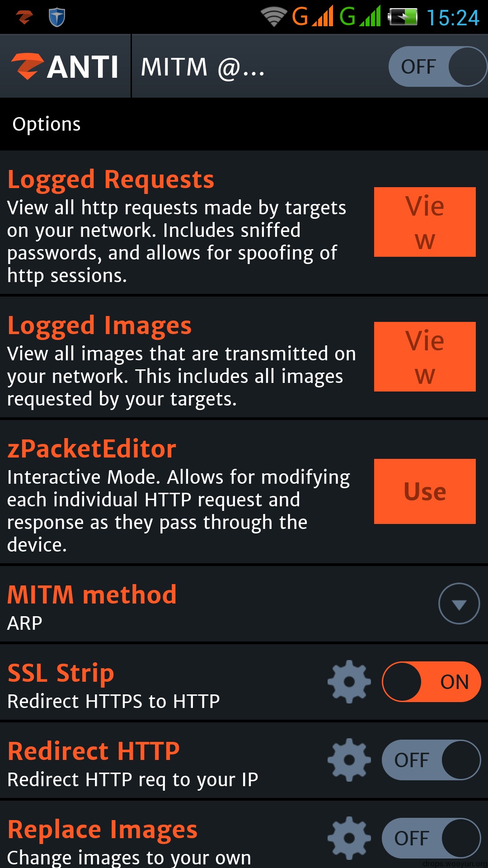Tap the Wi-Fi status icon
Screen dimensions: 488x868
coord(274,18)
